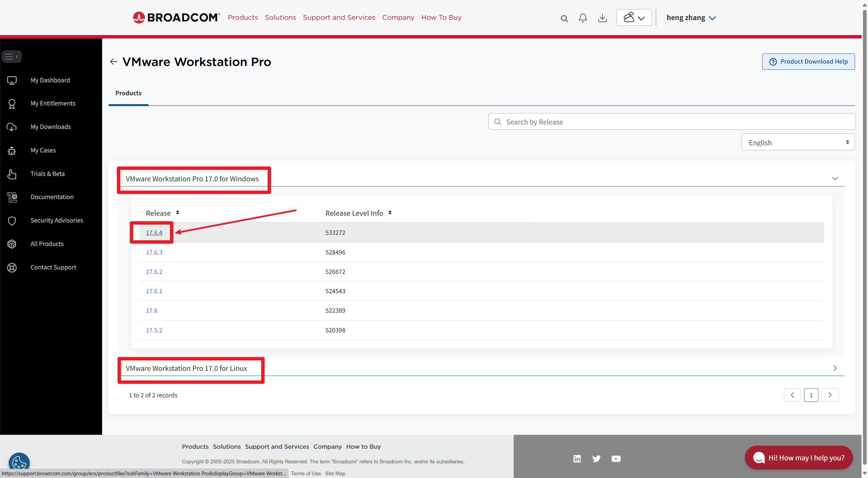Open All Products list
This screenshot has width=868, height=478.
click(47, 244)
